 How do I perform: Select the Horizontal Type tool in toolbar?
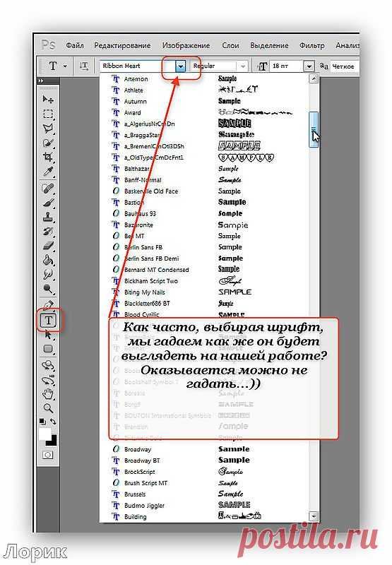[x=49, y=320]
